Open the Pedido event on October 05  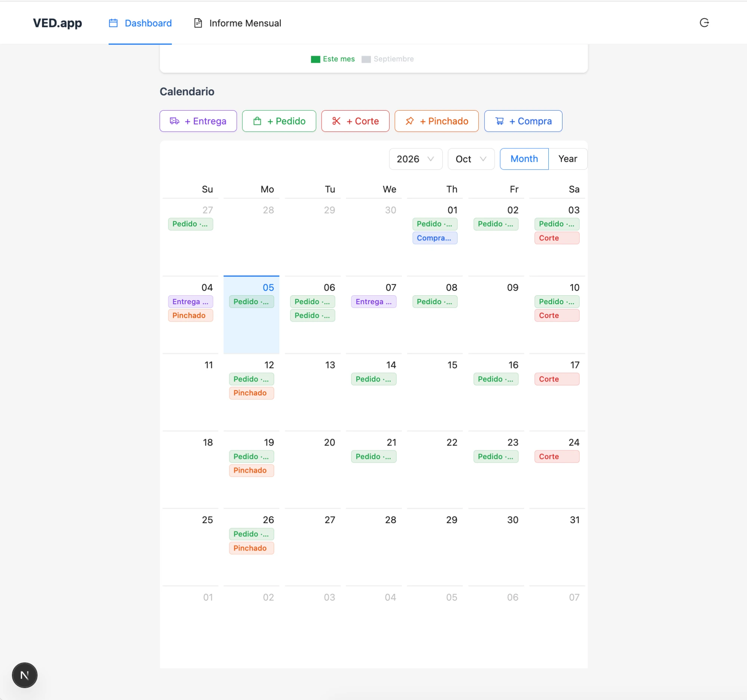click(x=251, y=302)
